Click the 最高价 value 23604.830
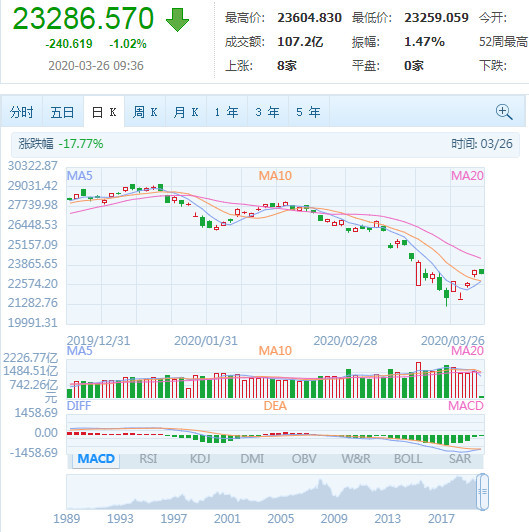 [309, 18]
